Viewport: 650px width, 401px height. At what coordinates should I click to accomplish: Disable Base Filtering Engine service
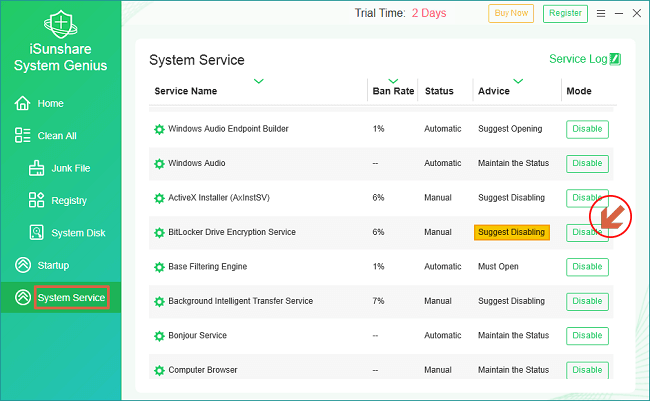coord(587,267)
